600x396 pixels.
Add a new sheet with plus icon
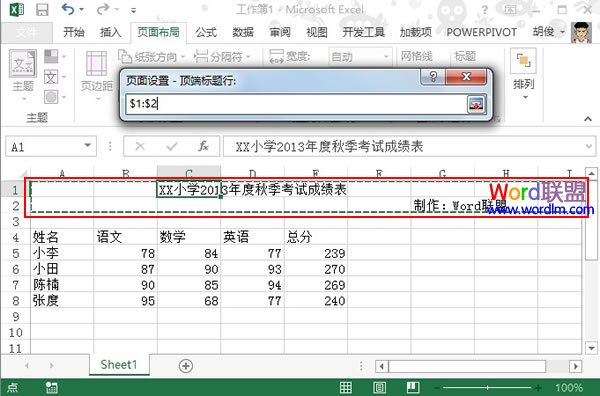186,366
